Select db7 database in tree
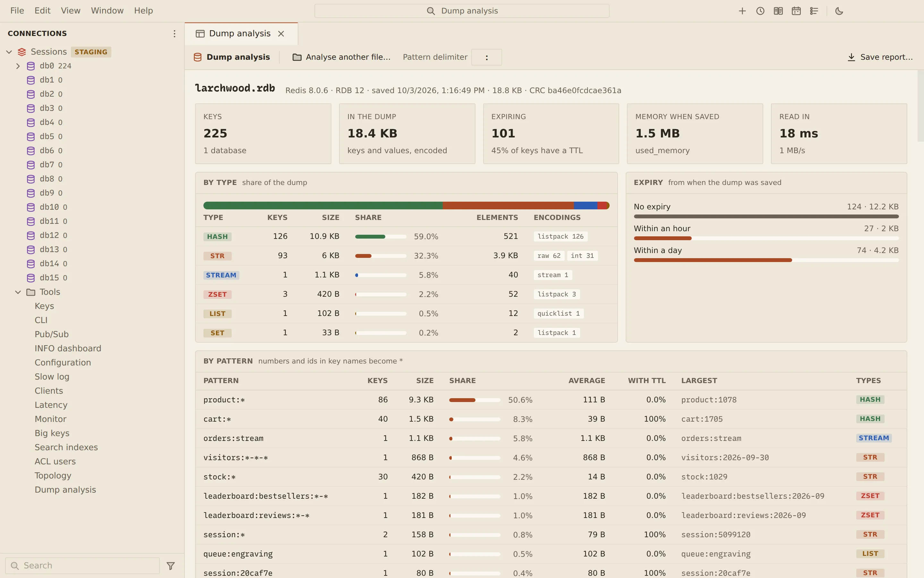The image size is (924, 578). pos(47,165)
